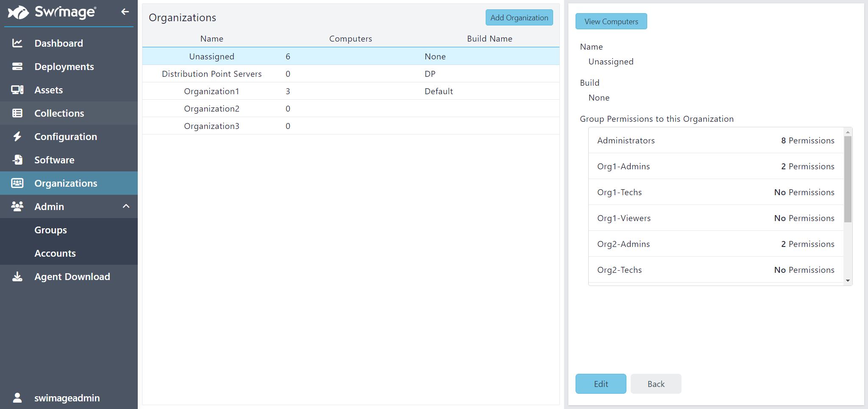
Task: Click the Configuration lightning bolt icon
Action: 17,136
